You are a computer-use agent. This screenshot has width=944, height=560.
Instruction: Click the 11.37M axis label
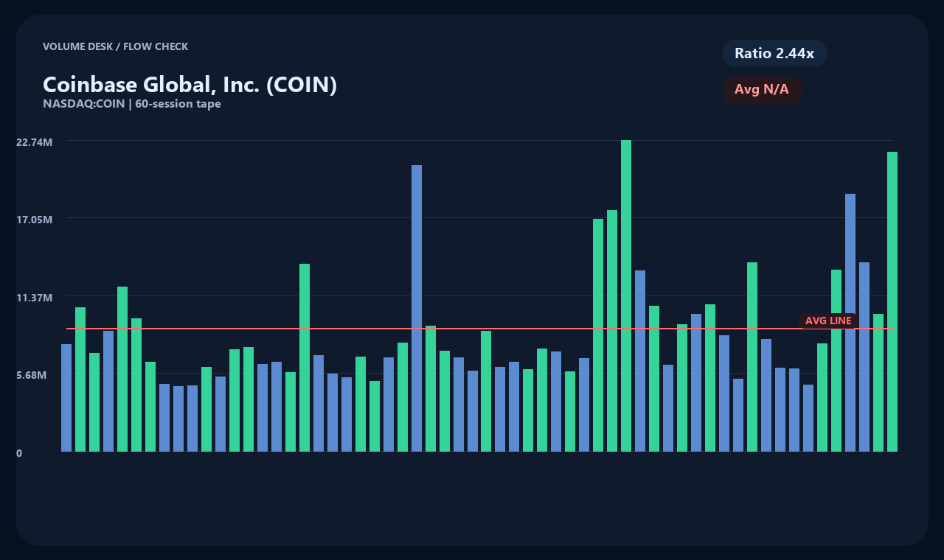click(35, 298)
